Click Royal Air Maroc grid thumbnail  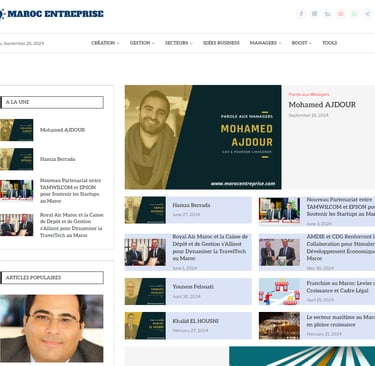tap(145, 252)
